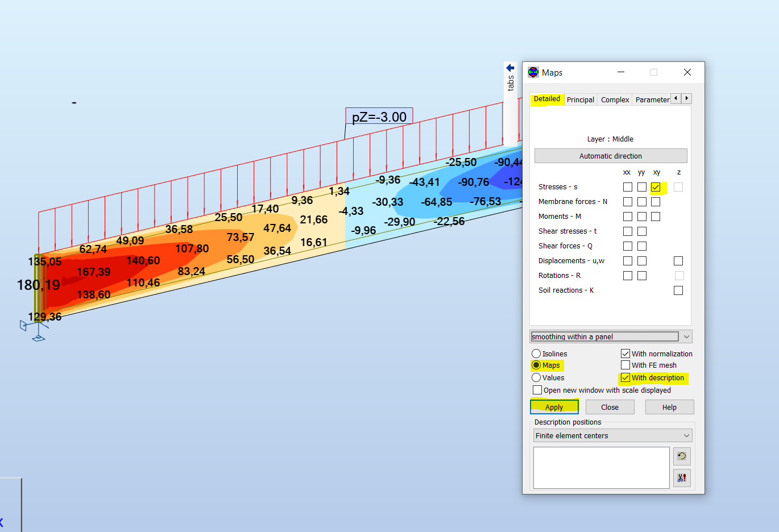Click the blue arrow icon beside the tabs label
This screenshot has height=532, width=779.
pyautogui.click(x=509, y=67)
